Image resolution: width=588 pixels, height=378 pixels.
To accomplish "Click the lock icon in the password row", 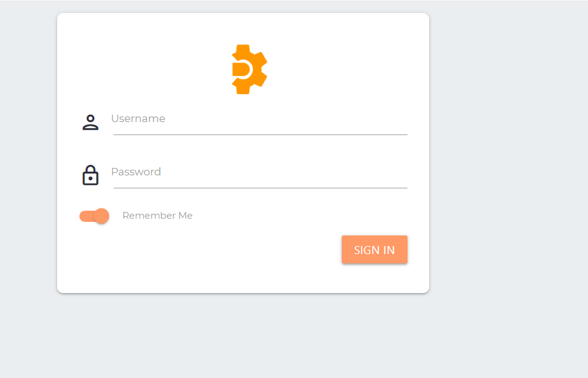I will coord(91,175).
